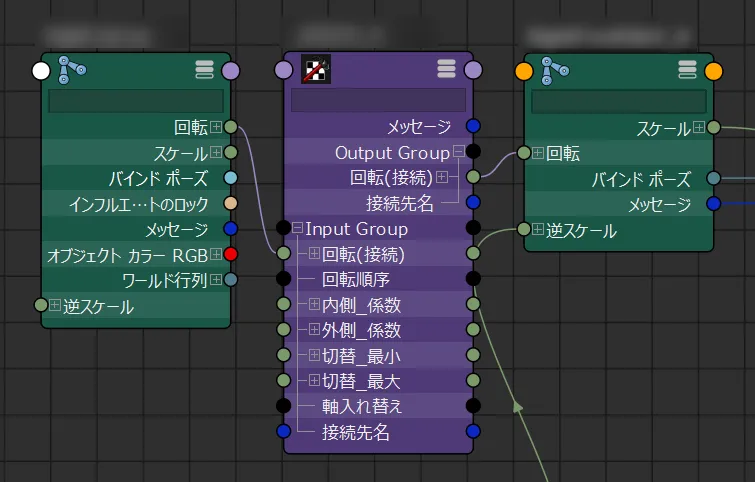Screen dimensions: 755x482
Task: Expand スケール on the orange-port joint node
Action: [699, 128]
